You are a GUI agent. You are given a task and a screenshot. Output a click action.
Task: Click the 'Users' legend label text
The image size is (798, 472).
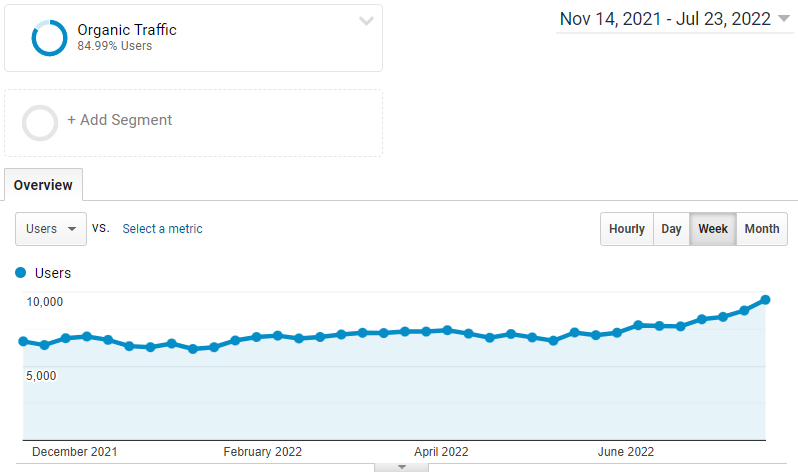tap(53, 273)
